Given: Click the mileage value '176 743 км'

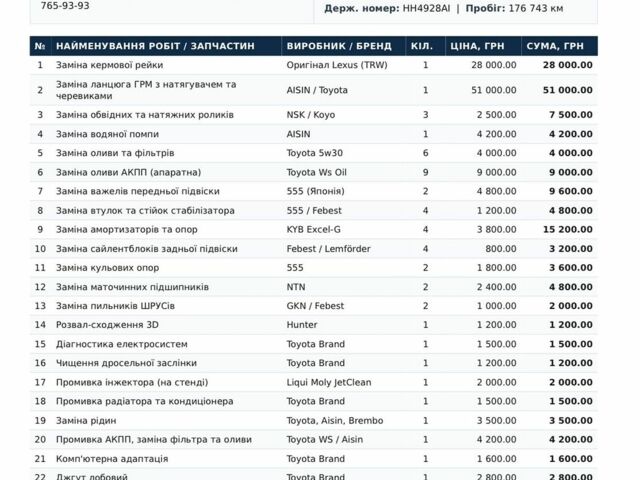Looking at the screenshot, I should (536, 9).
